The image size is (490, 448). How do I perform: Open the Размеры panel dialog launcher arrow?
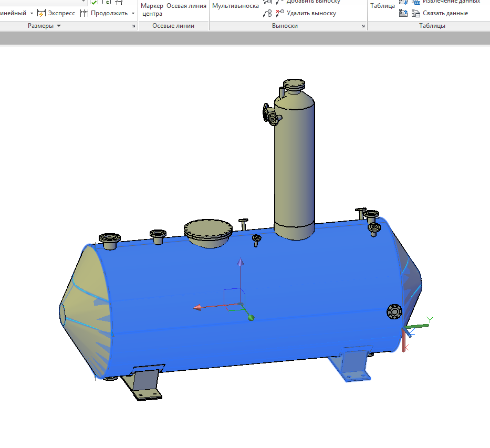(x=134, y=26)
